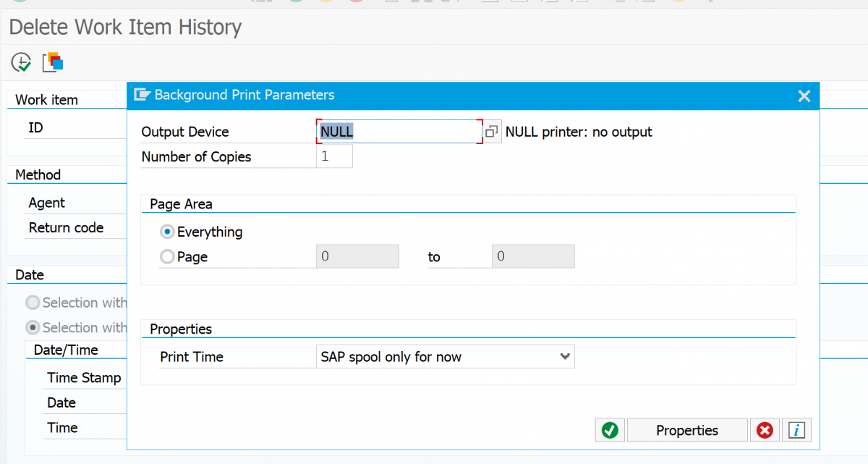Choose the second Selection with radio option
Viewport: 868px width, 464px height.
pos(32,327)
